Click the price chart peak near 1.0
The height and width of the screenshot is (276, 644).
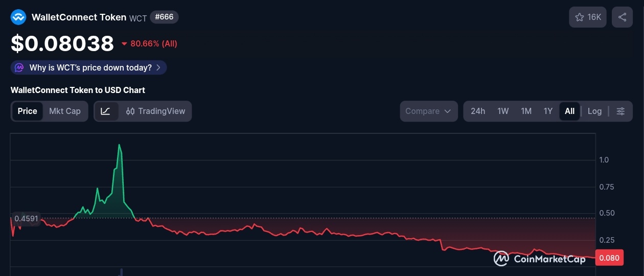coord(119,146)
